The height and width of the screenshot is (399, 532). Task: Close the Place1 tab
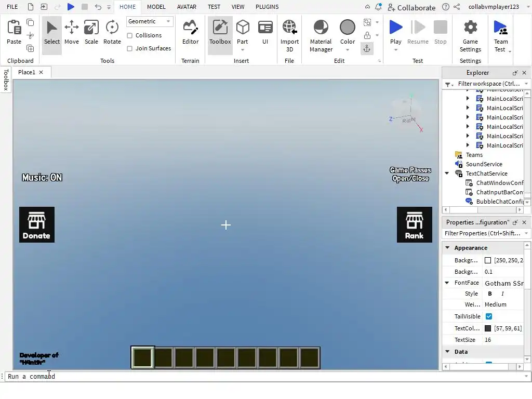coord(41,72)
